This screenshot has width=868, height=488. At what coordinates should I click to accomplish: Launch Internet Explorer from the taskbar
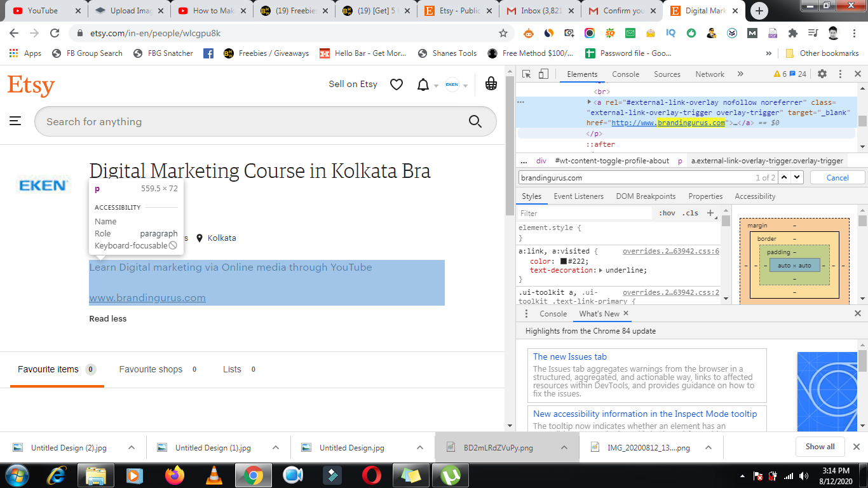click(x=56, y=475)
